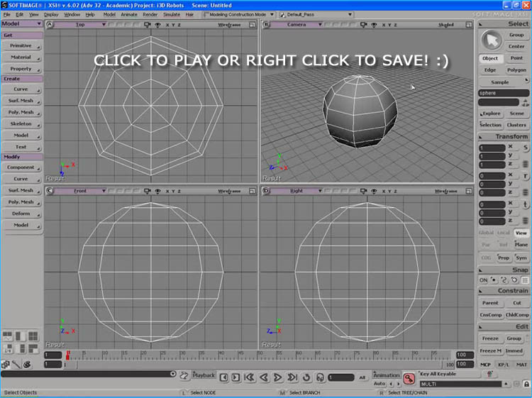Select the Scale transform S icon

point(526,148)
